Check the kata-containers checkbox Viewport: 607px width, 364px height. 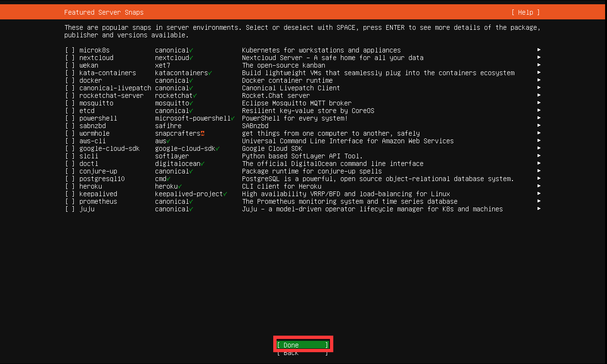(70, 73)
